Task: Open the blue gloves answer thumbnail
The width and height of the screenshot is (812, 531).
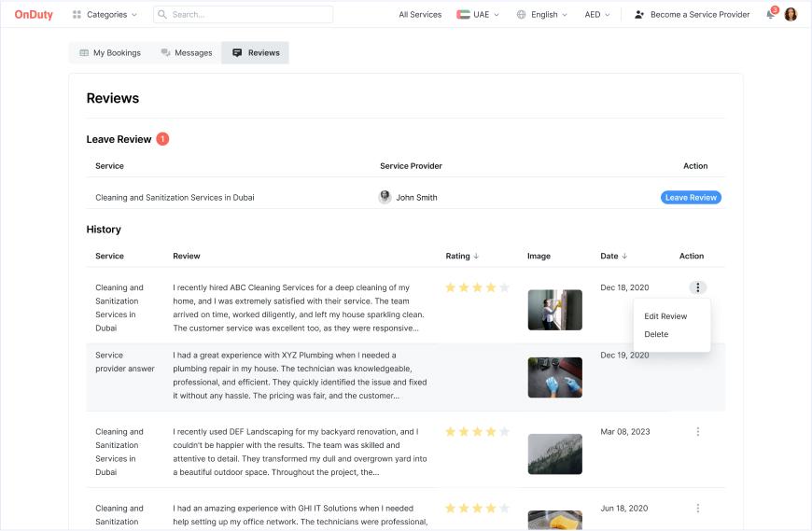Action: click(554, 377)
